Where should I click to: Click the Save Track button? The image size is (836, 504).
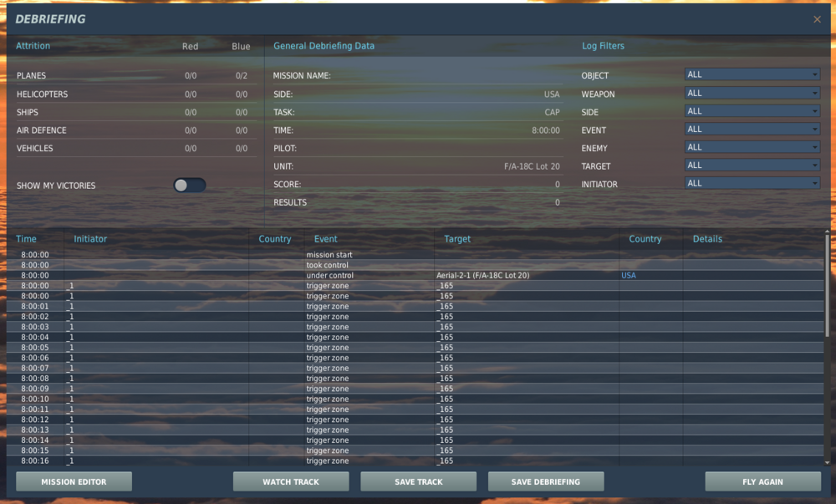pos(419,481)
